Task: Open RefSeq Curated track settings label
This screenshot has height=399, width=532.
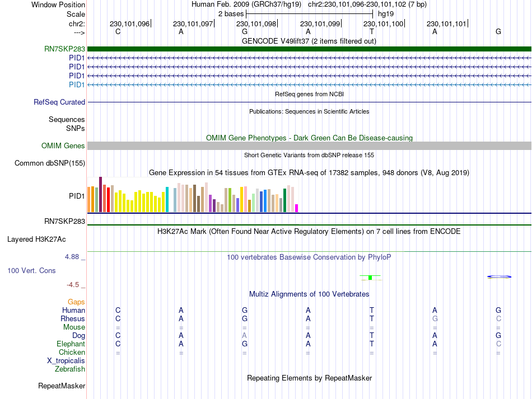Action: click(59, 102)
